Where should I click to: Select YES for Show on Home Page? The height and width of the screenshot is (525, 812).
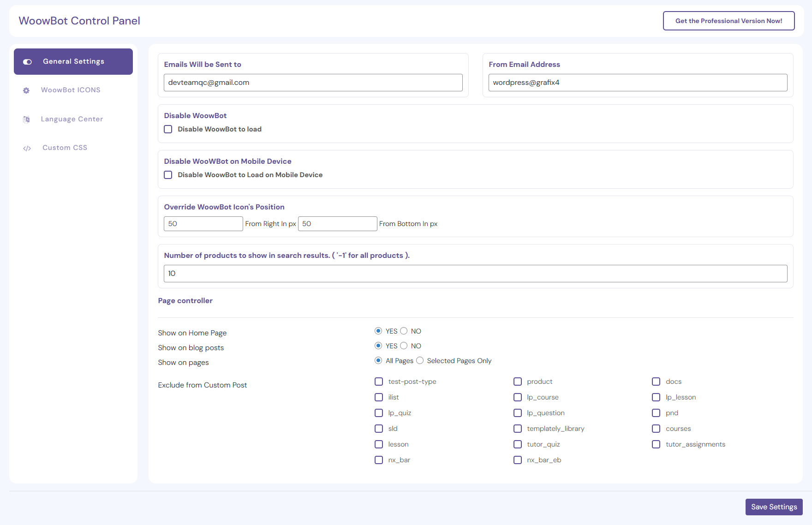point(378,331)
